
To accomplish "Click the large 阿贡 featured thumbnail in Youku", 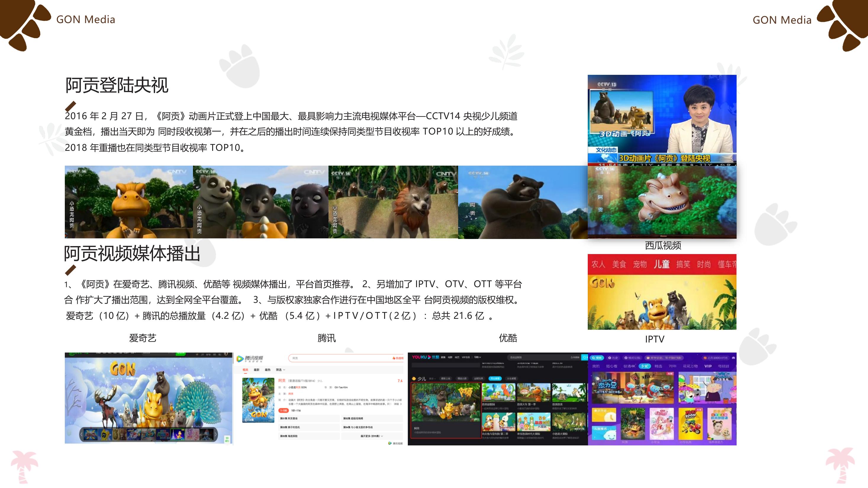I will tap(446, 403).
